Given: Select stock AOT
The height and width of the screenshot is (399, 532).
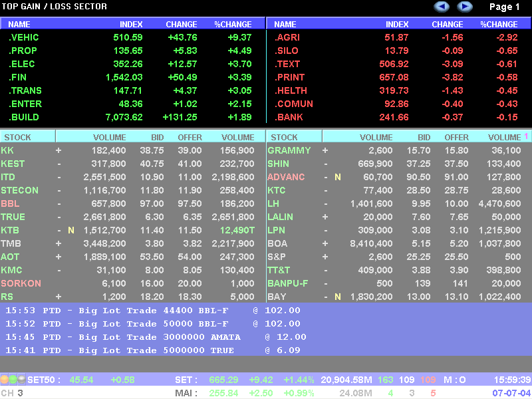Looking at the screenshot, I should pyautogui.click(x=10, y=257).
